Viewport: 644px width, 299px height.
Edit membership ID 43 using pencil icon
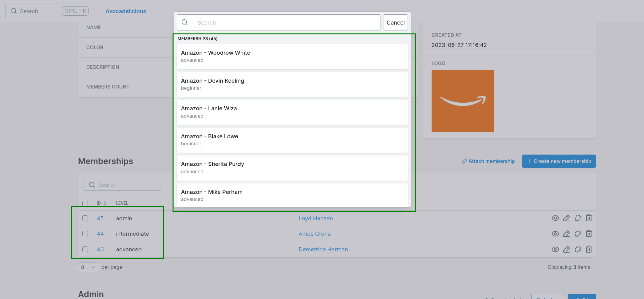click(567, 249)
